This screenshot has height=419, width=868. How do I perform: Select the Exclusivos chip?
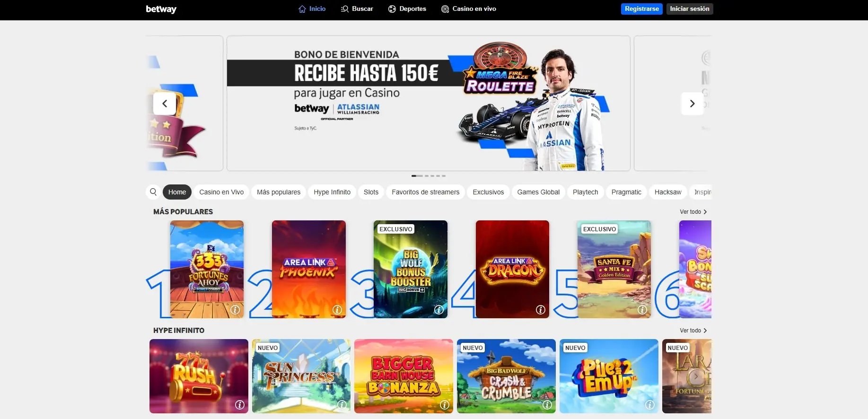(x=488, y=192)
